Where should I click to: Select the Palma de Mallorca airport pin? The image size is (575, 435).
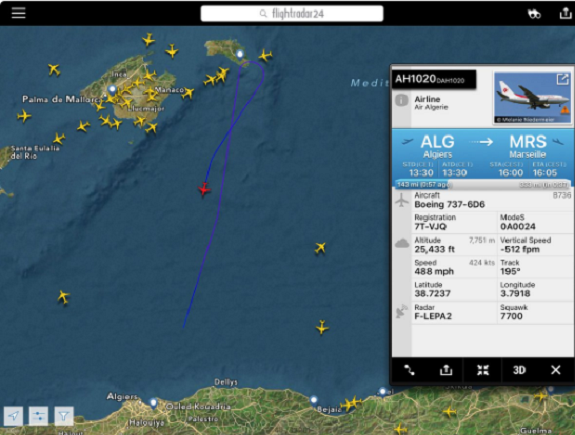(112, 90)
